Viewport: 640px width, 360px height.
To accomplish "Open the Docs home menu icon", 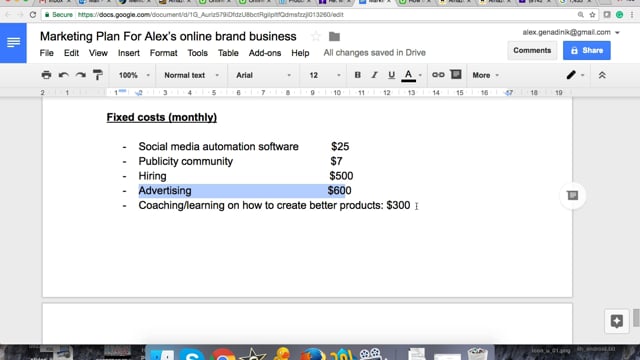I will pos(13,42).
